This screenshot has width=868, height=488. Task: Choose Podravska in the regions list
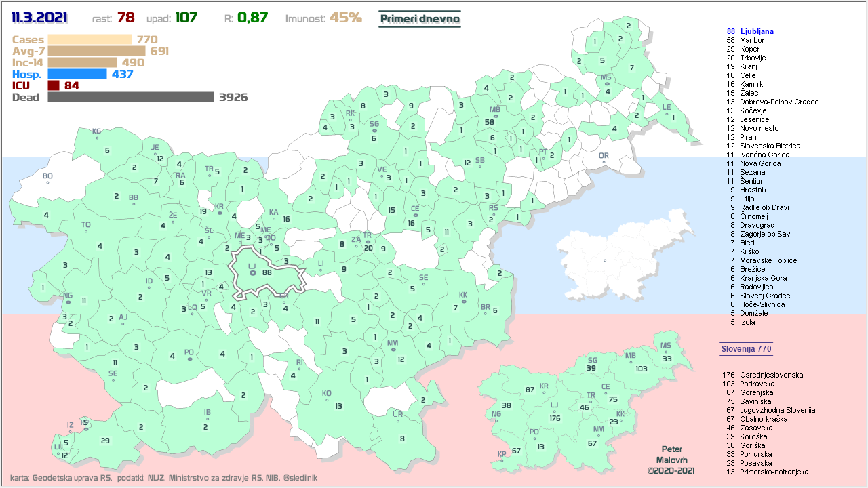[x=757, y=384]
